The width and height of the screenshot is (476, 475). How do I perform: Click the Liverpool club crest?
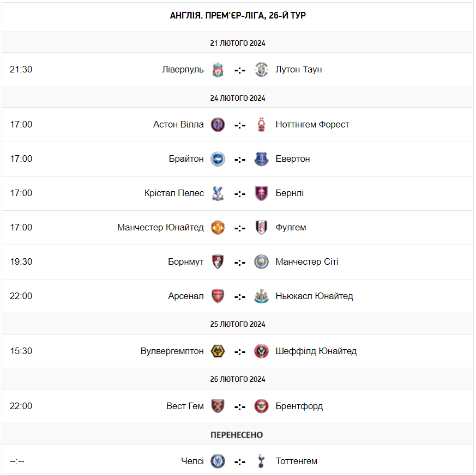click(218, 70)
